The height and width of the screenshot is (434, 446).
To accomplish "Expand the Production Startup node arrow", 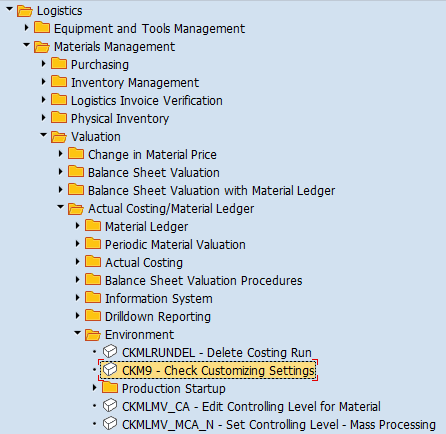I will 95,387.
